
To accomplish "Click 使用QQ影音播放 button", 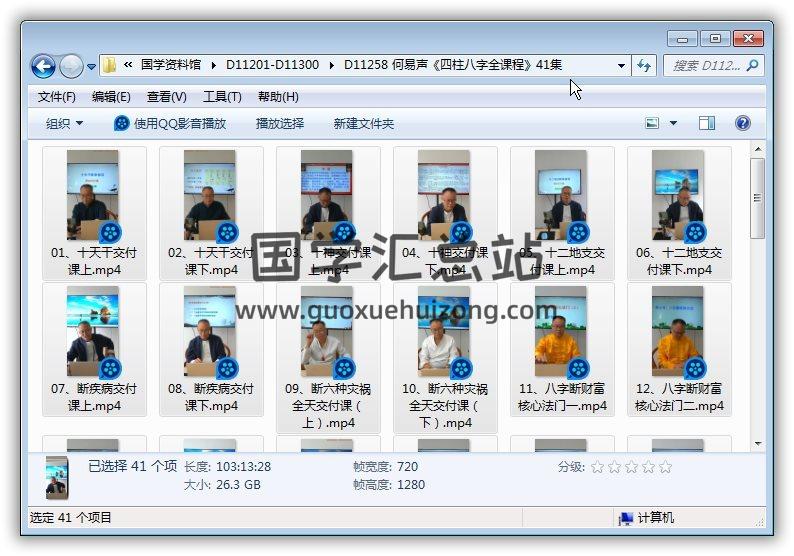I will [x=170, y=124].
